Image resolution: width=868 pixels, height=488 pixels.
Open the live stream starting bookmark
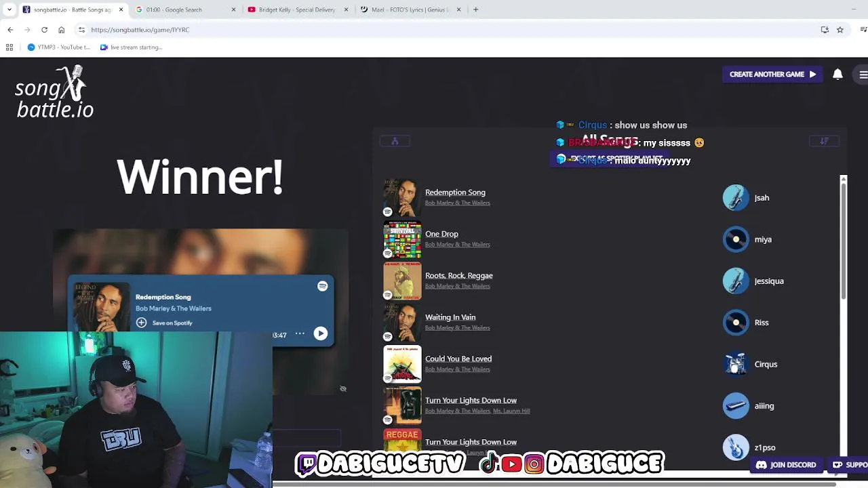coord(131,47)
